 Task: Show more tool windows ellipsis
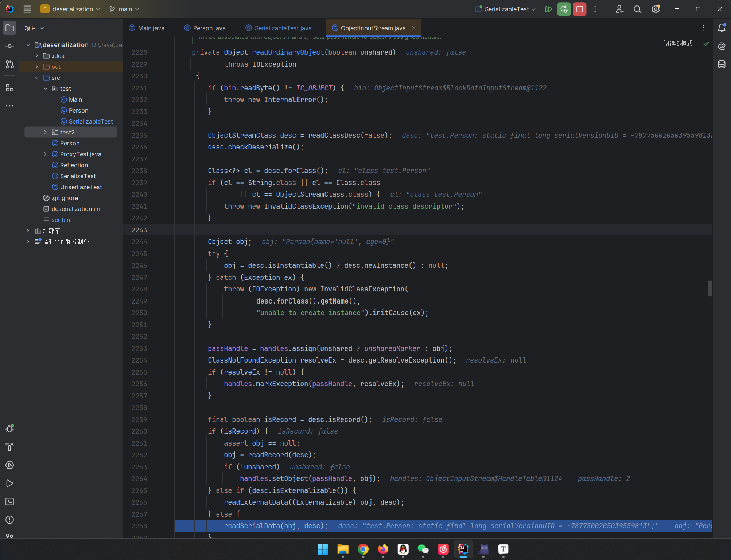pyautogui.click(x=10, y=106)
